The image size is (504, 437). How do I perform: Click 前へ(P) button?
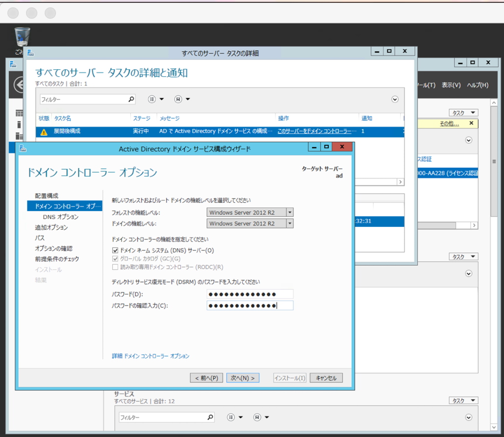(206, 378)
